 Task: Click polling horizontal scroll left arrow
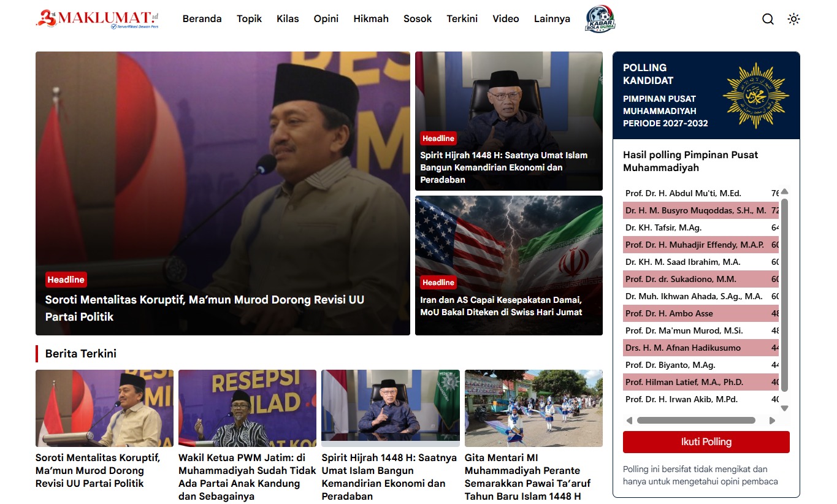pyautogui.click(x=629, y=421)
